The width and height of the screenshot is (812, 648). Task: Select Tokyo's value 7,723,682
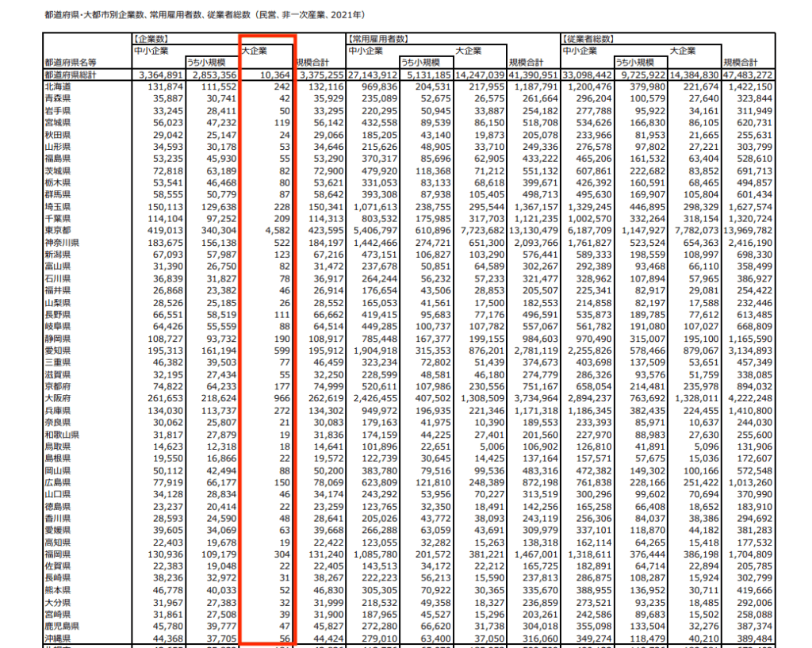(x=482, y=231)
